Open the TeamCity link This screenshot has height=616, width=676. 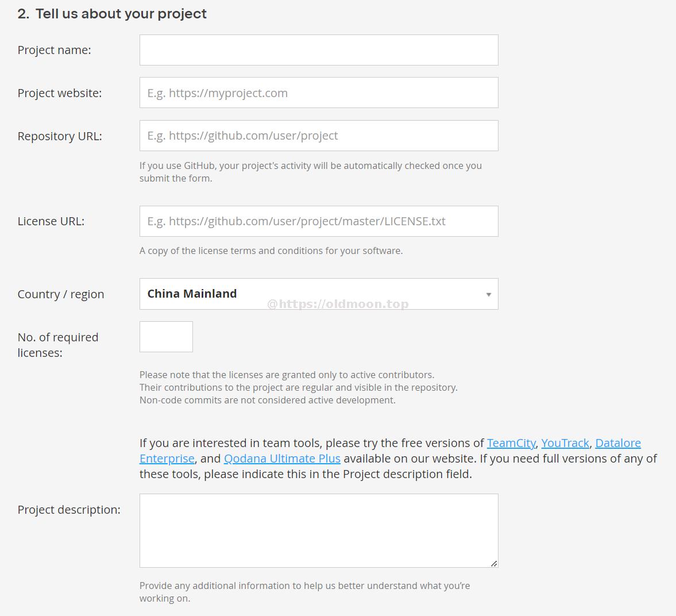coord(511,443)
